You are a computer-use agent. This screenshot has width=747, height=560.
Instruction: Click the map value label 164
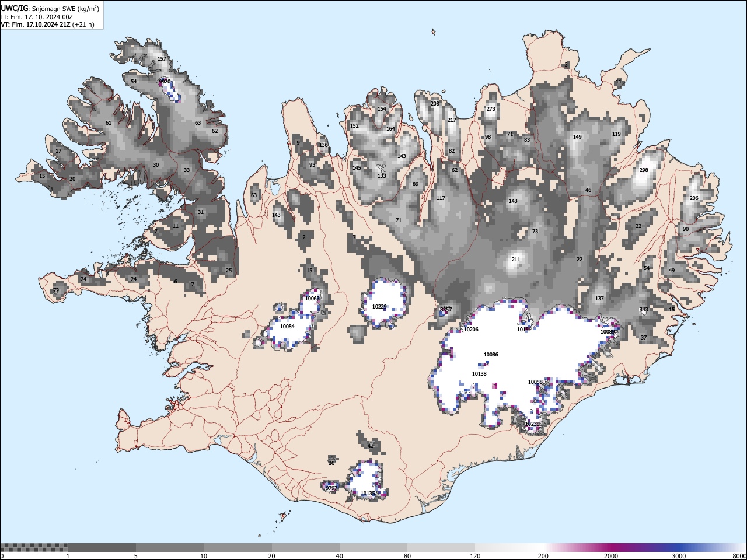[390, 129]
